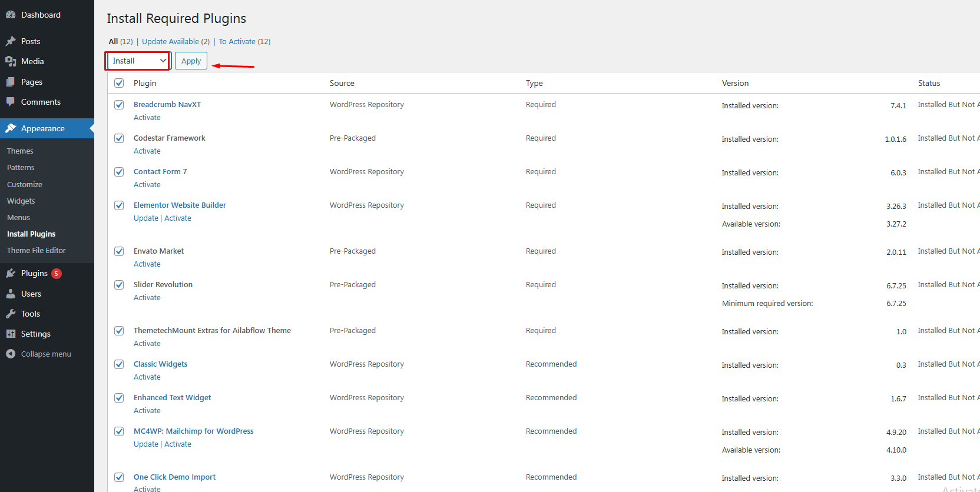
Task: Open the Dashboard gauge icon
Action: 11,15
